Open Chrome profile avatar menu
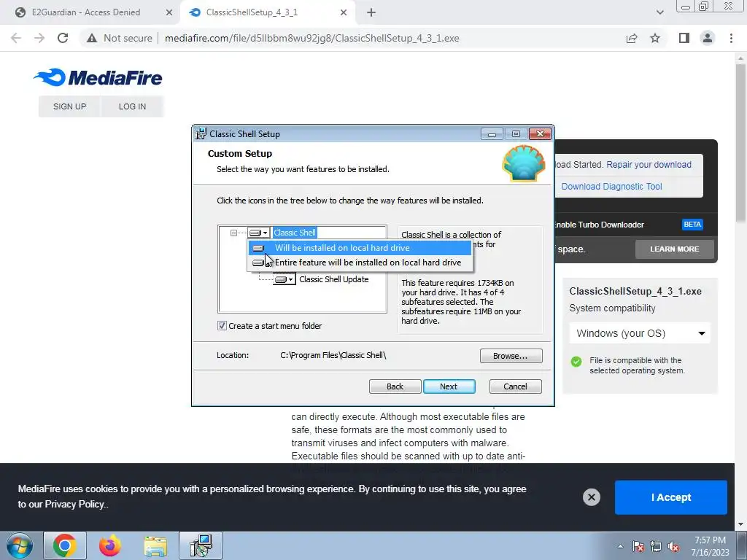The width and height of the screenshot is (747, 560). pos(708,38)
